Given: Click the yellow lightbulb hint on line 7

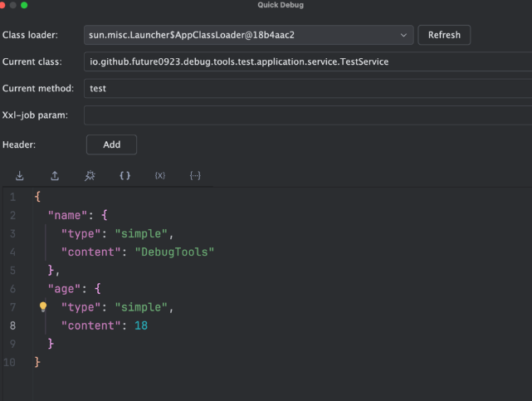Looking at the screenshot, I should point(43,307).
